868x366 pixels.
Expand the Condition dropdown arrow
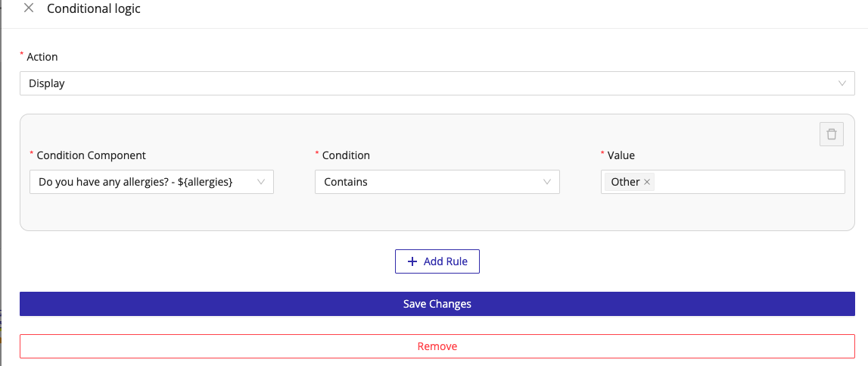point(547,182)
